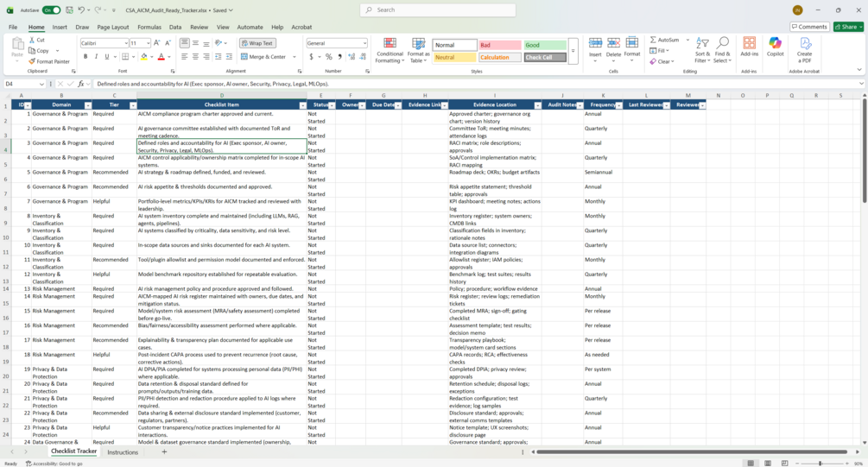868x467 pixels.
Task: Click the Insert Function fx icon
Action: 81,84
